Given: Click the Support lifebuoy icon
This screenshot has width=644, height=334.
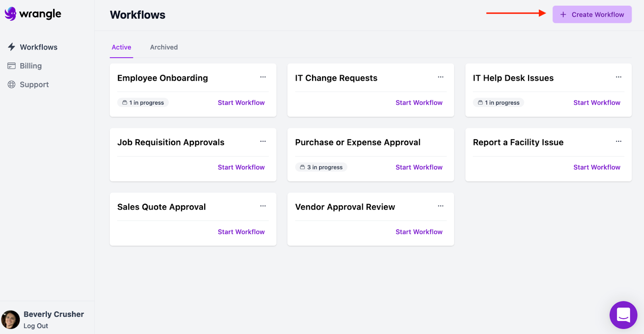Looking at the screenshot, I should coord(12,85).
